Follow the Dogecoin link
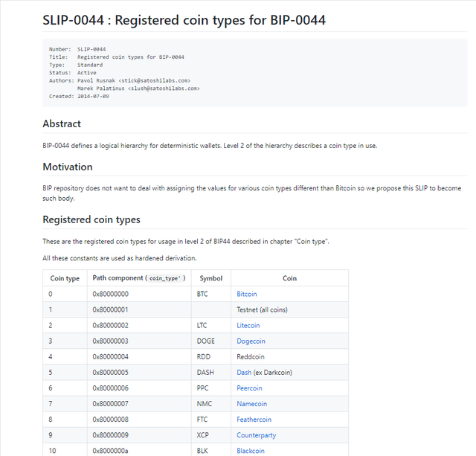 (251, 341)
